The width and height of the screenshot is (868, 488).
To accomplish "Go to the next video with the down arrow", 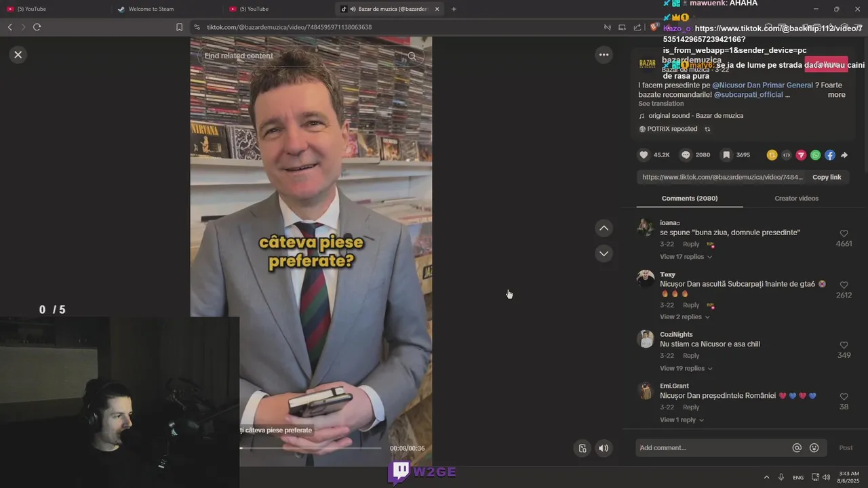I will pyautogui.click(x=604, y=253).
